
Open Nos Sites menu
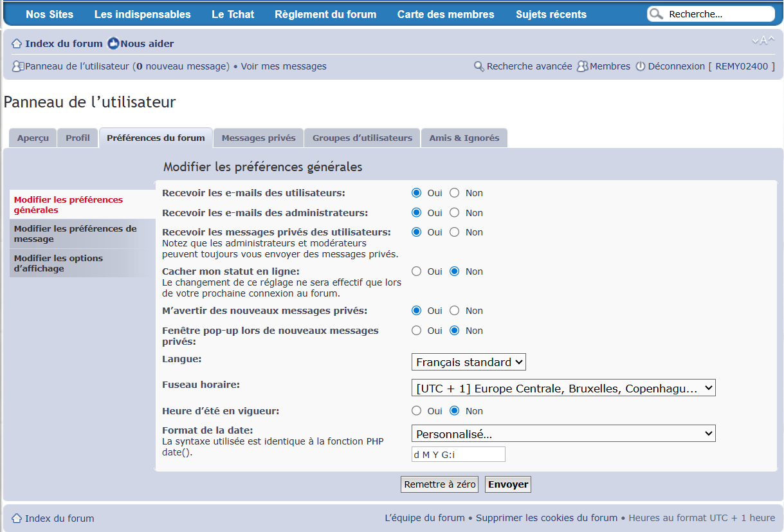50,14
